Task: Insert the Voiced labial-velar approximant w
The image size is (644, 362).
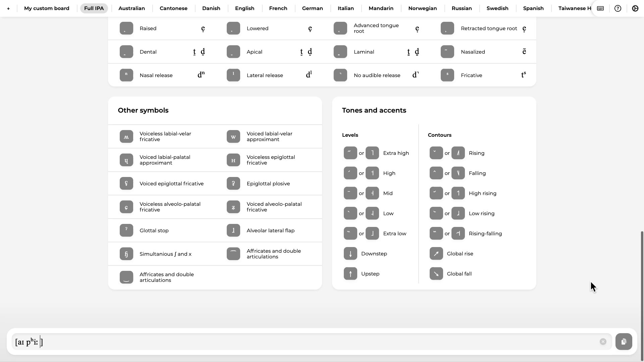Action: [233, 136]
